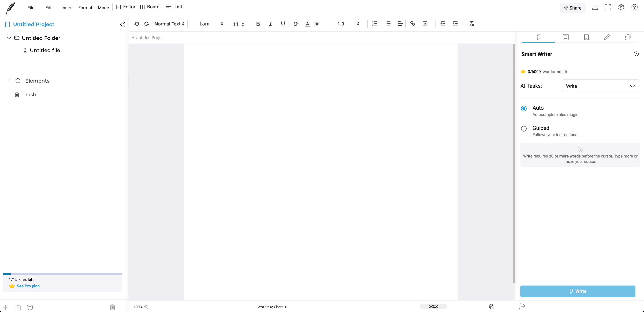Click the goal target icon in status bar

click(x=492, y=306)
